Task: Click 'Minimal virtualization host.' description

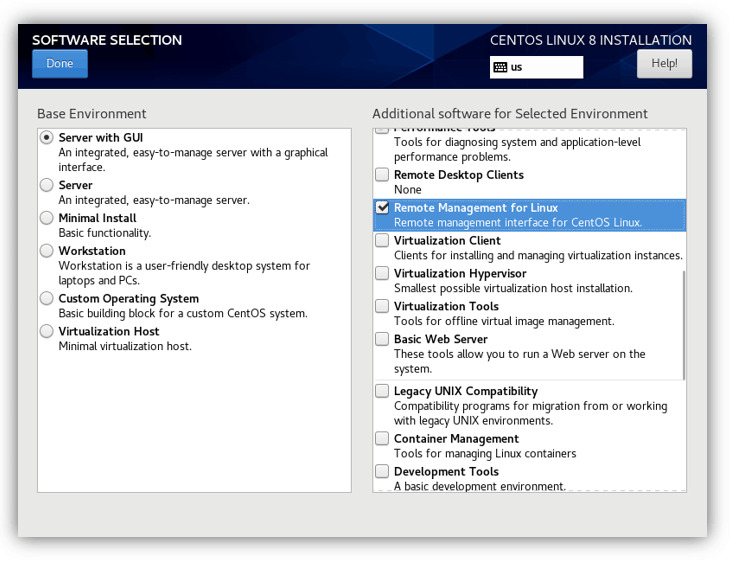Action: pos(125,346)
